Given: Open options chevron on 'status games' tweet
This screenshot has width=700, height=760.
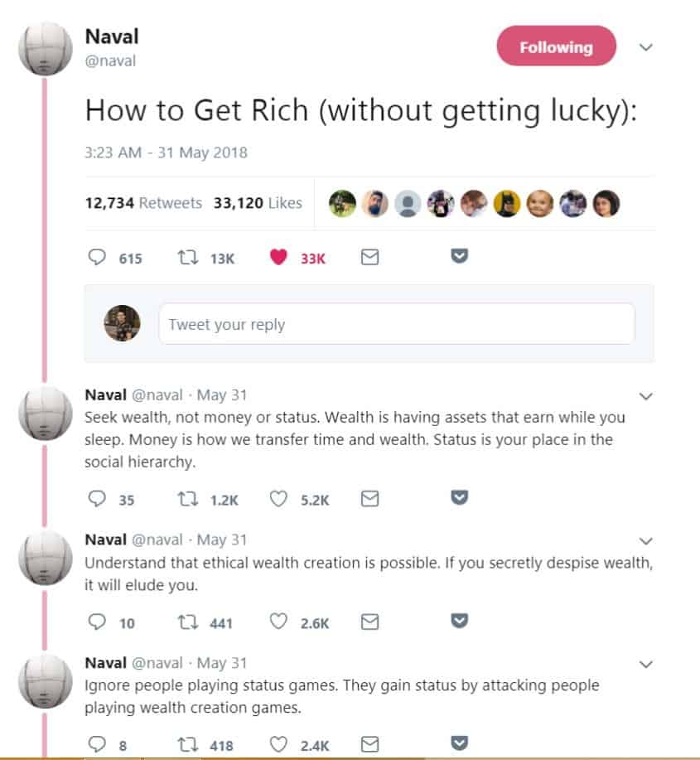Looking at the screenshot, I should click(x=646, y=664).
